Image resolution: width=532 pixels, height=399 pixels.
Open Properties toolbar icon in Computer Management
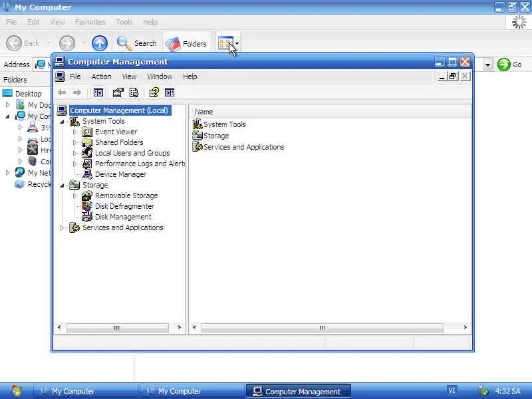coord(118,92)
